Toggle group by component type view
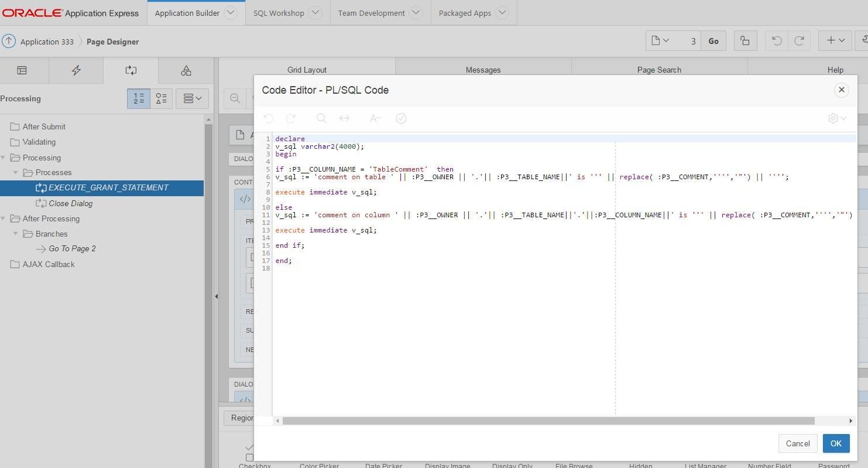The height and width of the screenshot is (468, 868). point(162,98)
